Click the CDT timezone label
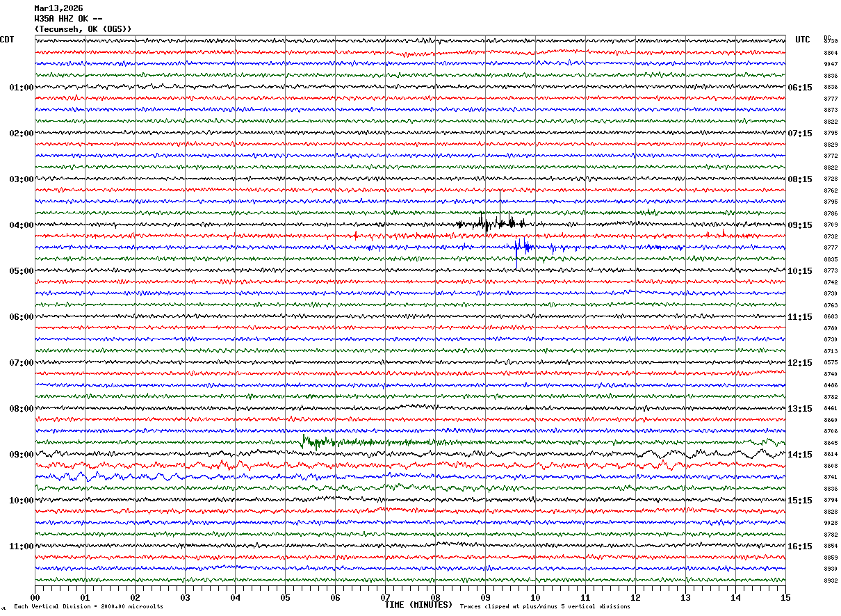This screenshot has height=616, width=841. pyautogui.click(x=7, y=40)
